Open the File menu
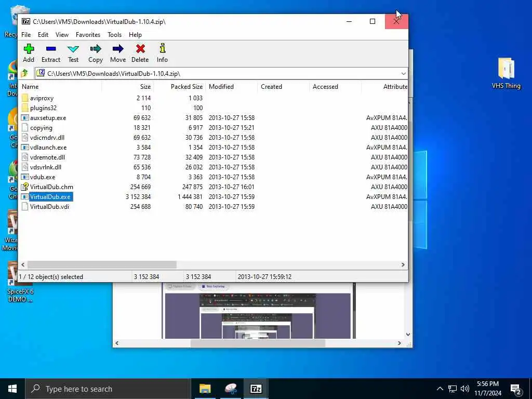Viewport: 532px width, 399px height. tap(26, 35)
